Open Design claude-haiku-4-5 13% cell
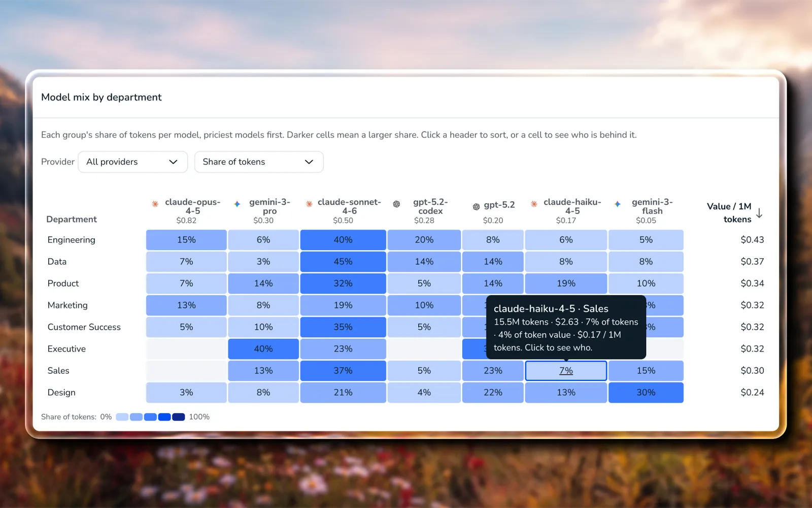The width and height of the screenshot is (812, 508). (x=566, y=393)
